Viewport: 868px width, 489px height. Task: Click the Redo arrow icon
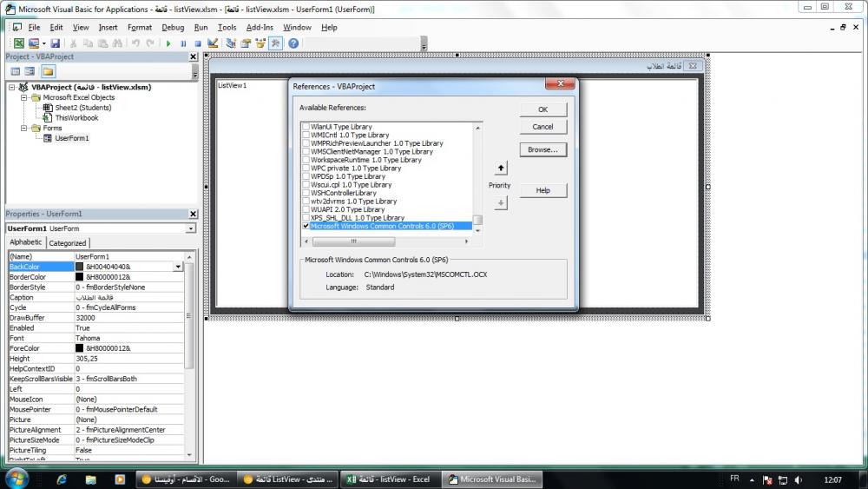pos(150,43)
